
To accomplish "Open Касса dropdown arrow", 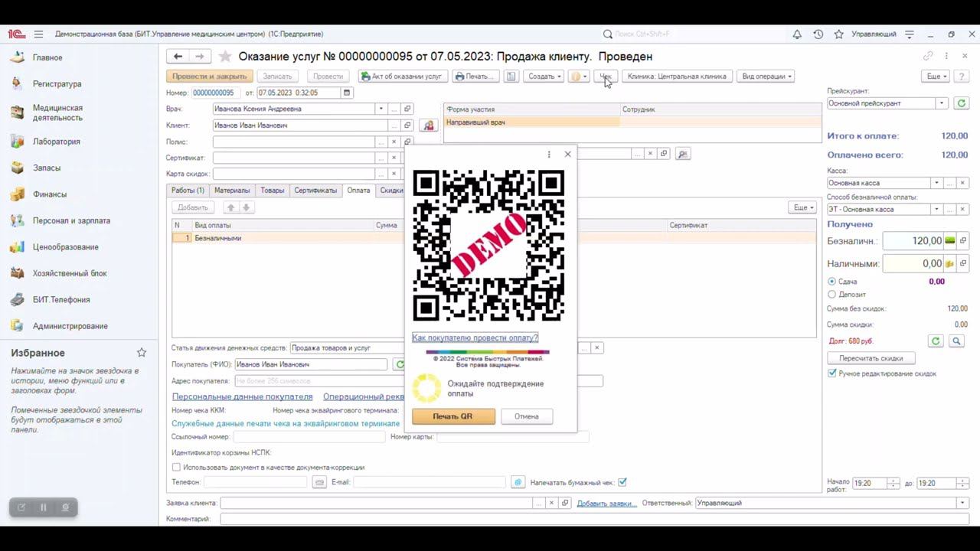I will (936, 183).
